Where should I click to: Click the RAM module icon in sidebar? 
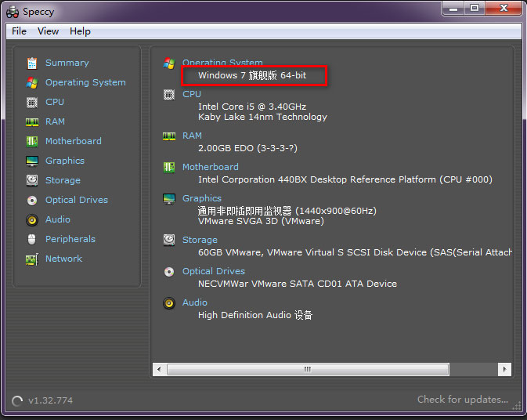tap(32, 121)
